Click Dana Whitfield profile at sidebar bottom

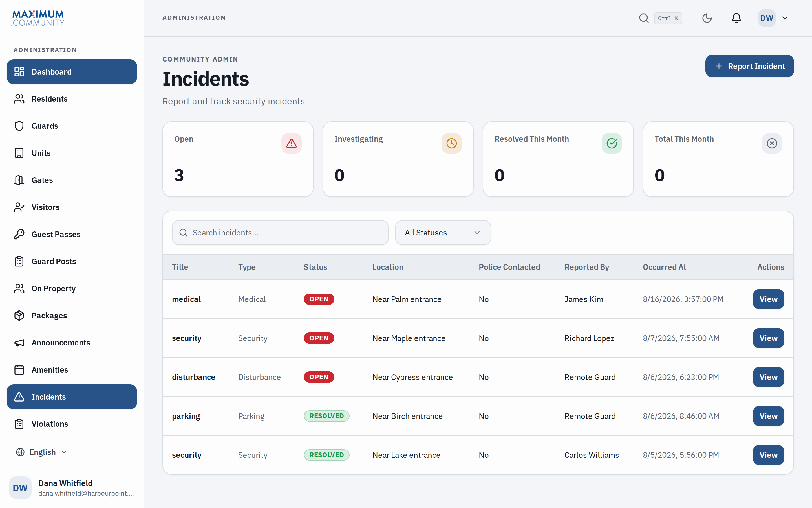(x=72, y=488)
